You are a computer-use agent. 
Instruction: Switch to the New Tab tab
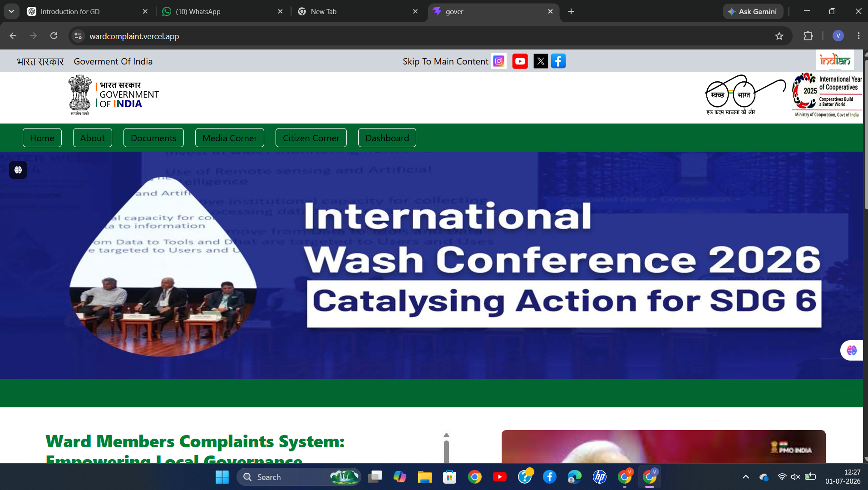point(358,11)
